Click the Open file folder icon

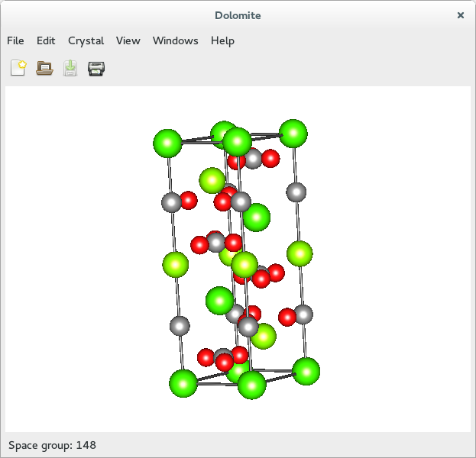pos(44,69)
